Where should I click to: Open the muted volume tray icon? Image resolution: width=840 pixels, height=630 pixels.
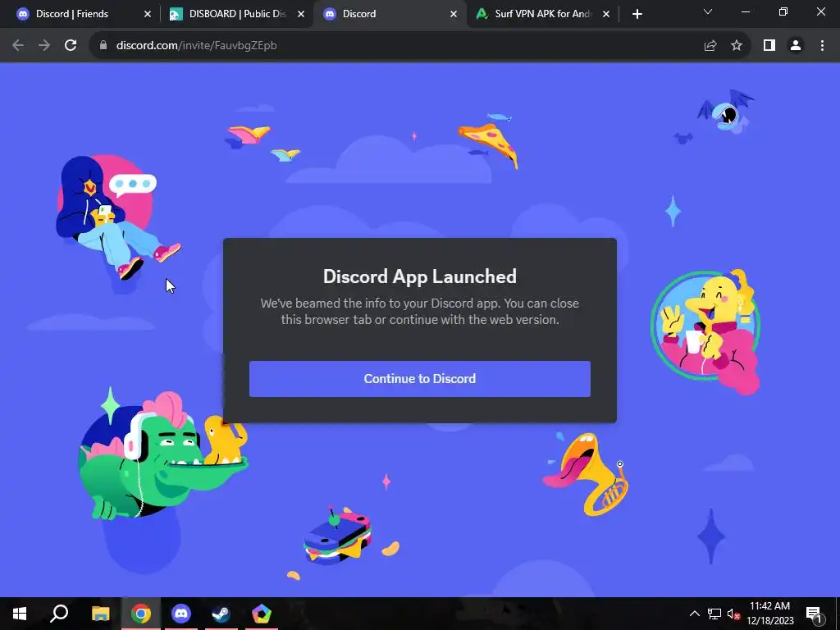tap(733, 614)
